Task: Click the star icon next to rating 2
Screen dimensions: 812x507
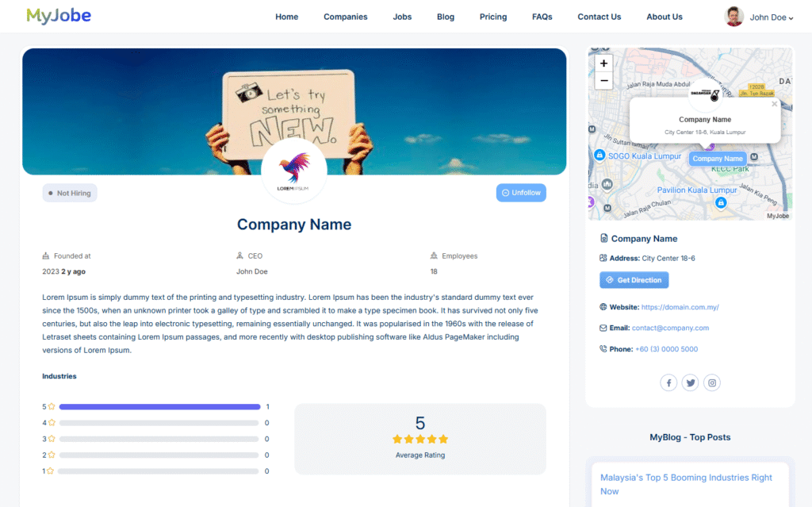Action: (x=52, y=455)
